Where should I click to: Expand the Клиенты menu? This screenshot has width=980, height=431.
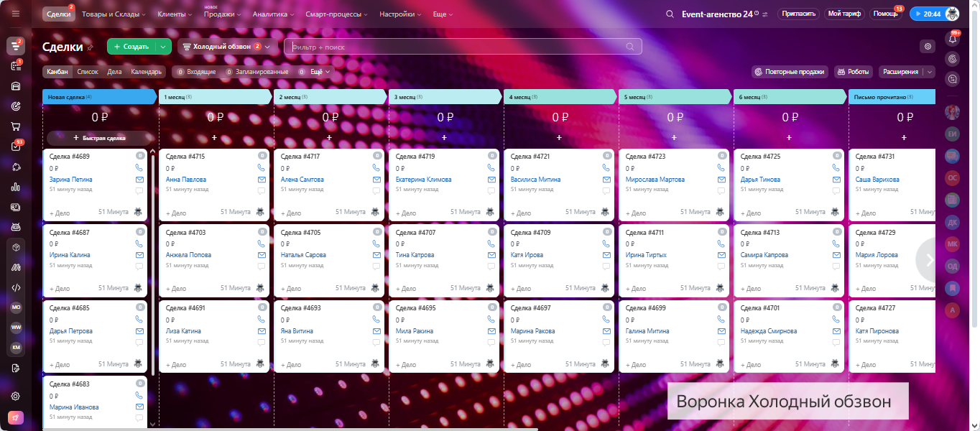[x=175, y=14]
